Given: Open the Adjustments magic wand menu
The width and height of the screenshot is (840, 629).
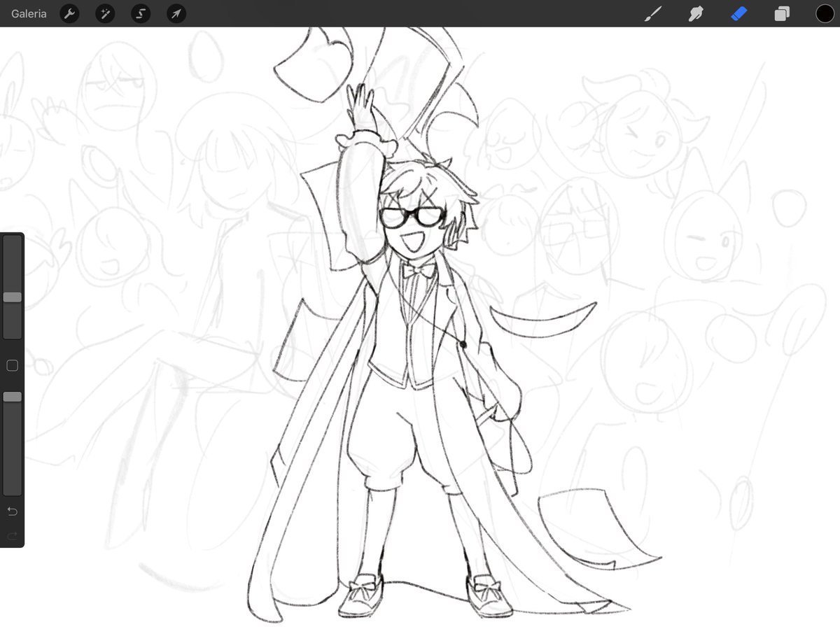Looking at the screenshot, I should (105, 13).
